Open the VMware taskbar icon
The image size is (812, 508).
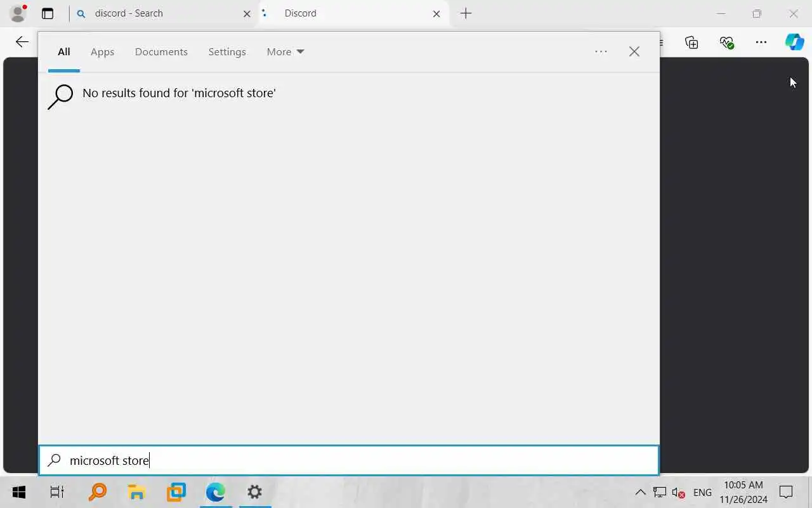coord(176,492)
